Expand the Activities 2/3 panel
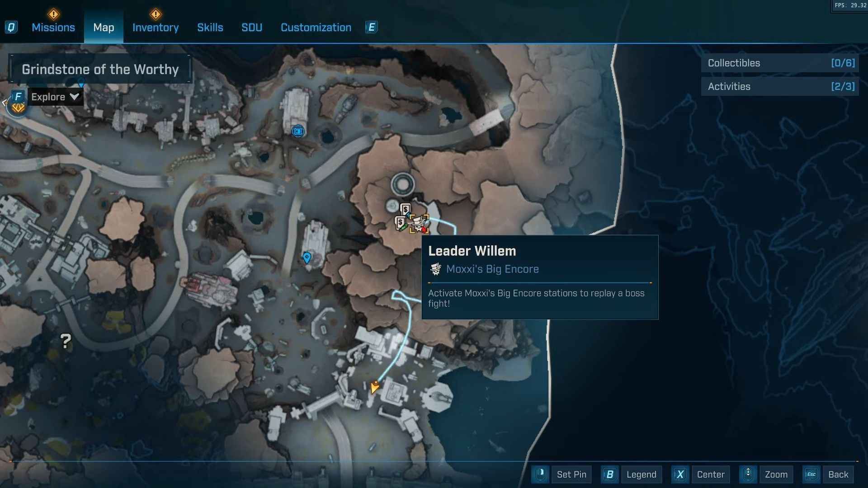Viewport: 868px width, 488px height. tap(780, 87)
